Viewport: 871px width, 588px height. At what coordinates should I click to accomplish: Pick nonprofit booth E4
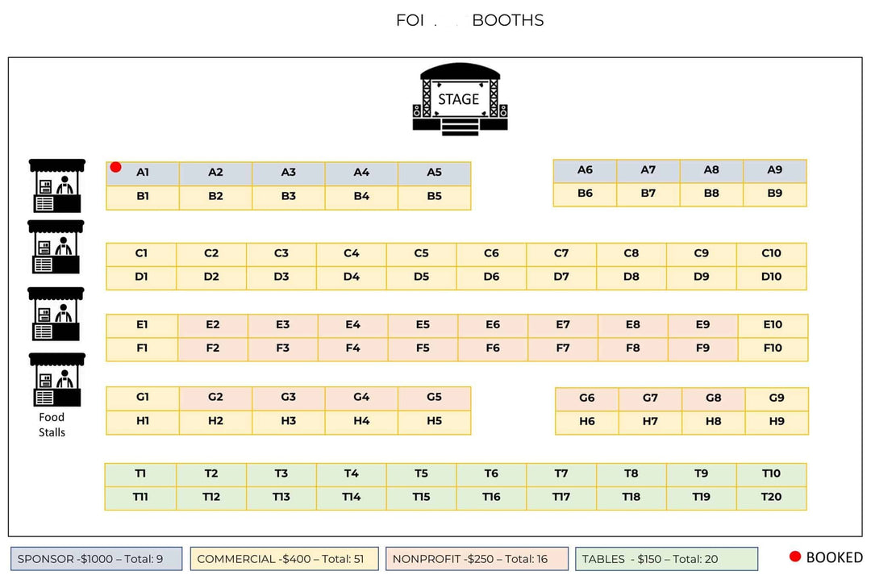click(x=352, y=326)
